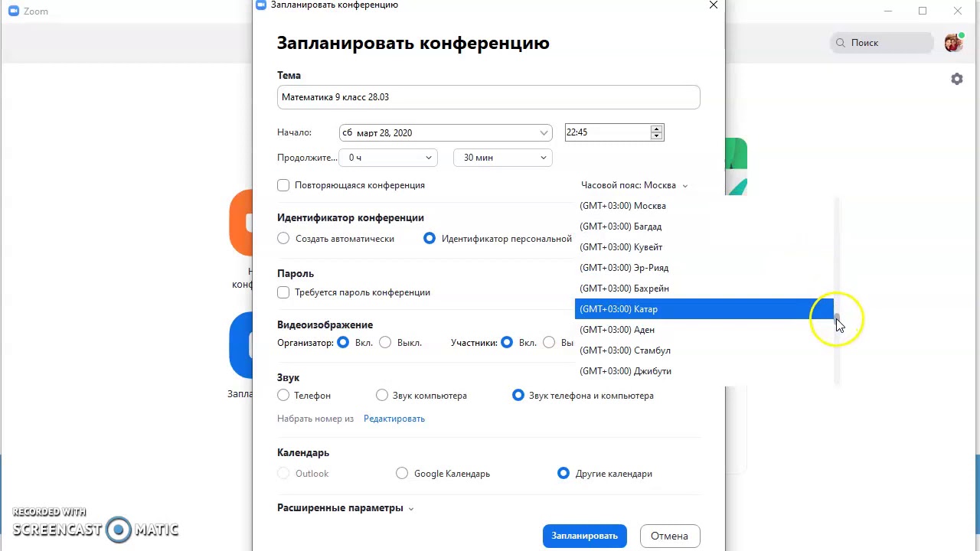Increase start time with stepper up arrow

(656, 129)
